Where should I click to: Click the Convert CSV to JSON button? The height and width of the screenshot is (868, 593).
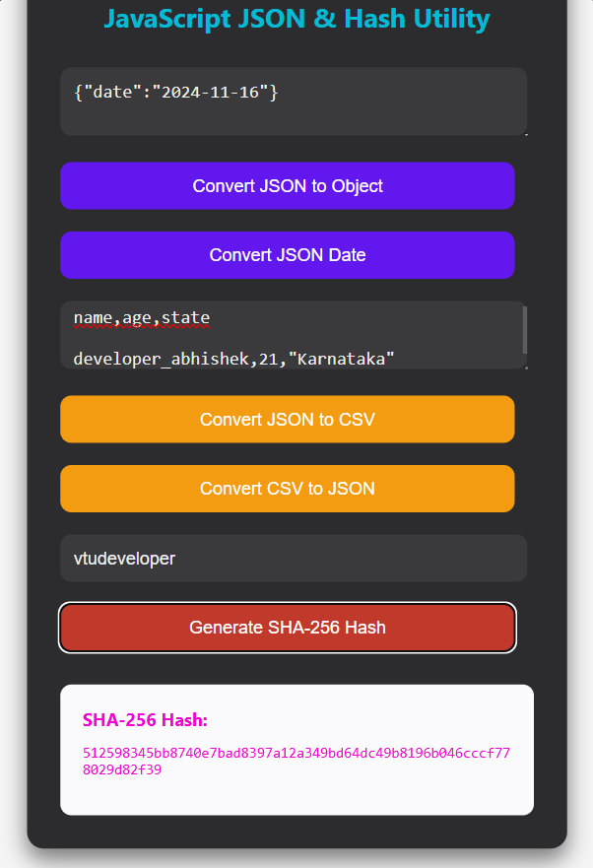pos(288,489)
